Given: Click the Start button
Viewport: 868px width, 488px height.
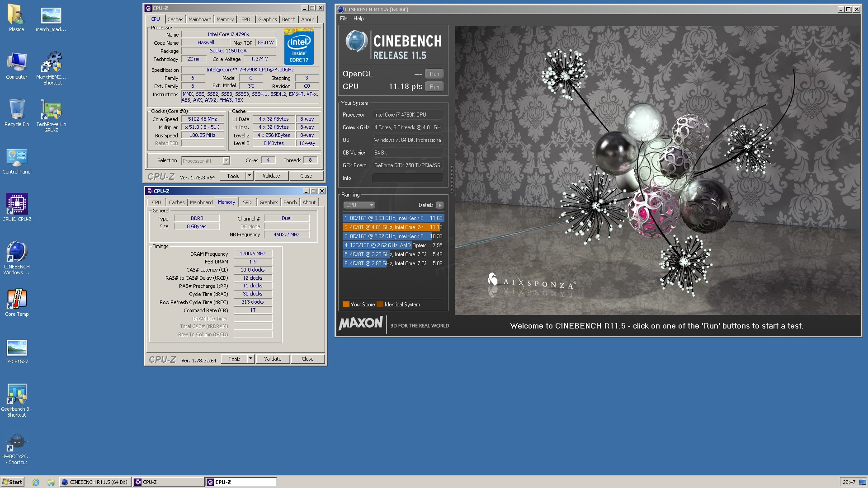Looking at the screenshot, I should tap(12, 482).
